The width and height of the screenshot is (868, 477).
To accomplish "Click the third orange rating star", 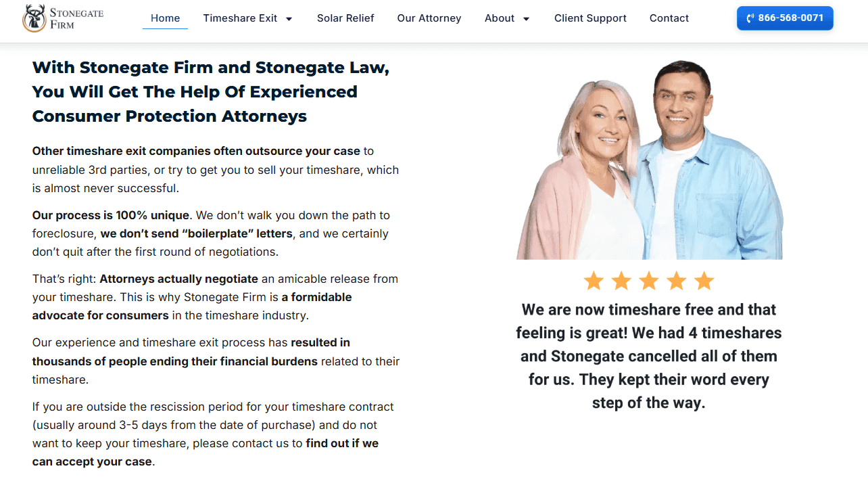I will 649,280.
